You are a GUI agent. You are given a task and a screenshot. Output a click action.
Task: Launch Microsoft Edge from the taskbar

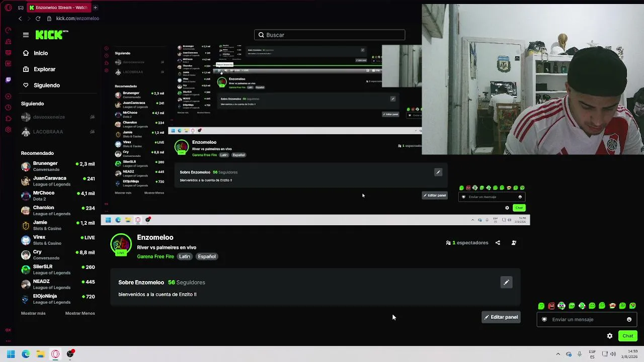26,354
